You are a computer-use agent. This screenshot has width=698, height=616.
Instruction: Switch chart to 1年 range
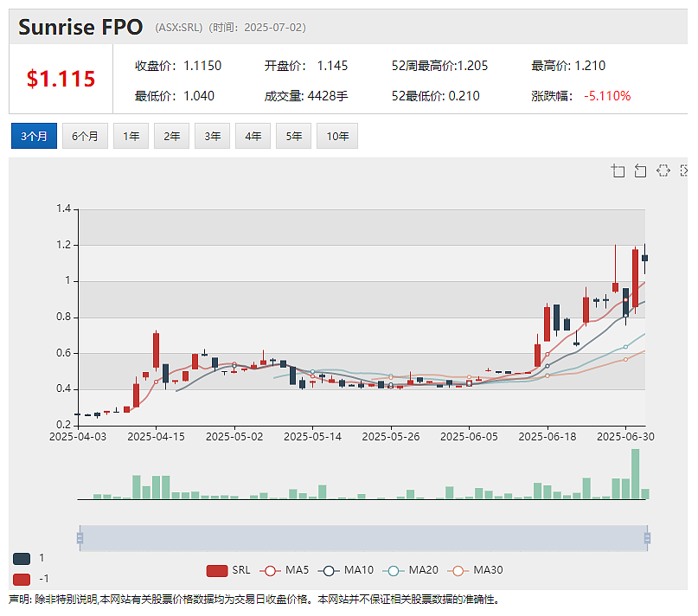click(x=131, y=136)
